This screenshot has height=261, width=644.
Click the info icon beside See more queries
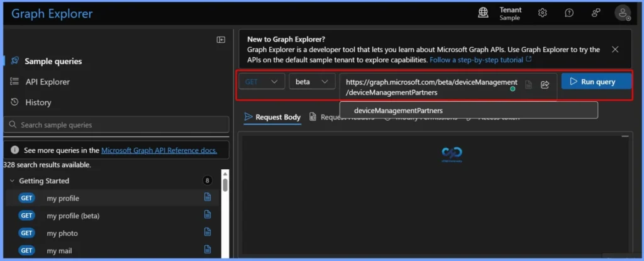[15, 150]
